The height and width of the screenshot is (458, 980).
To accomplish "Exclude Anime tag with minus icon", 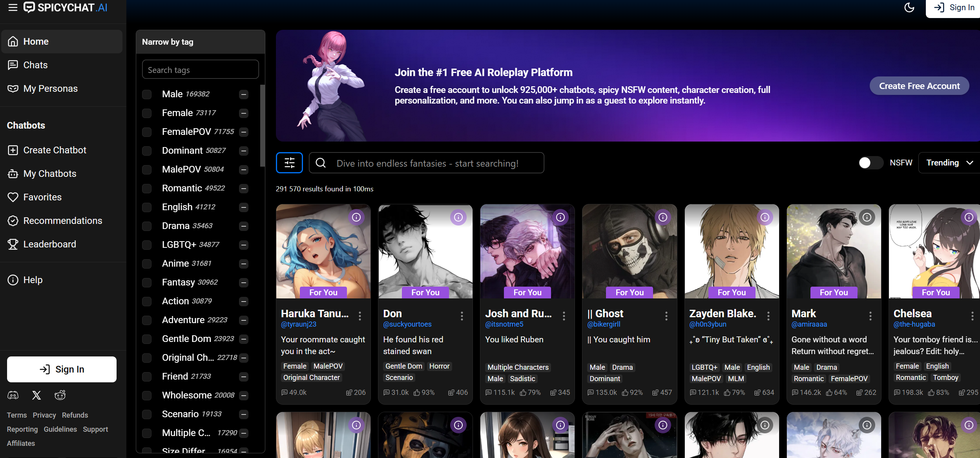I will pos(244,264).
